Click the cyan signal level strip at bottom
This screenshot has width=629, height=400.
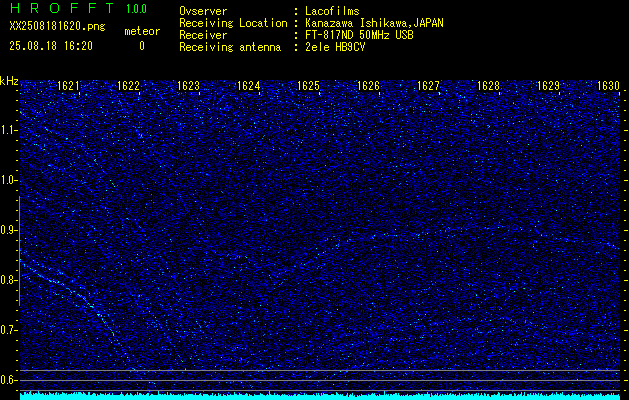click(x=320, y=396)
